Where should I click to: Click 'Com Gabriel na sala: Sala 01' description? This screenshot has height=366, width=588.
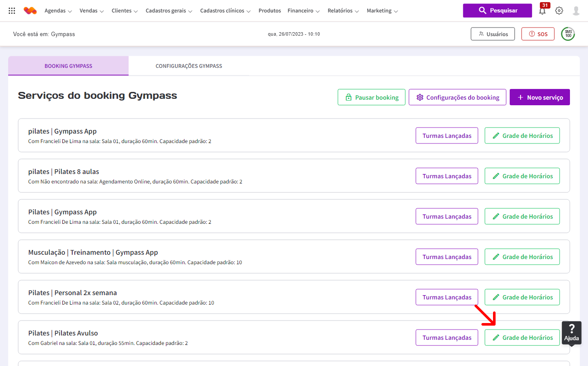point(108,343)
